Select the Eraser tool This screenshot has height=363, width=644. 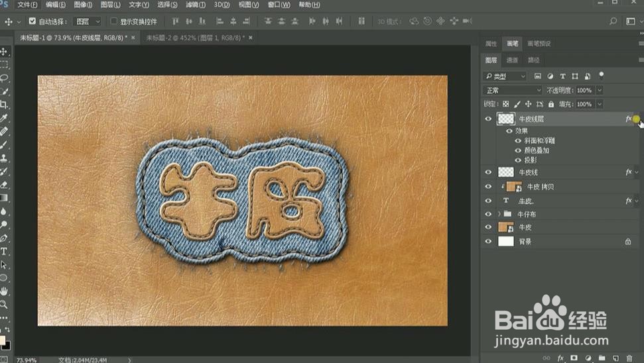4,185
